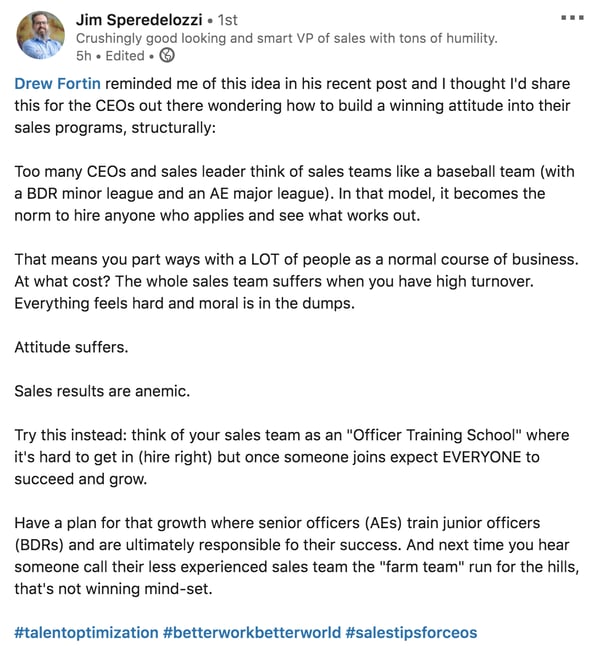Select the #talentoptimization hashtag
600x649 pixels.
point(86,632)
